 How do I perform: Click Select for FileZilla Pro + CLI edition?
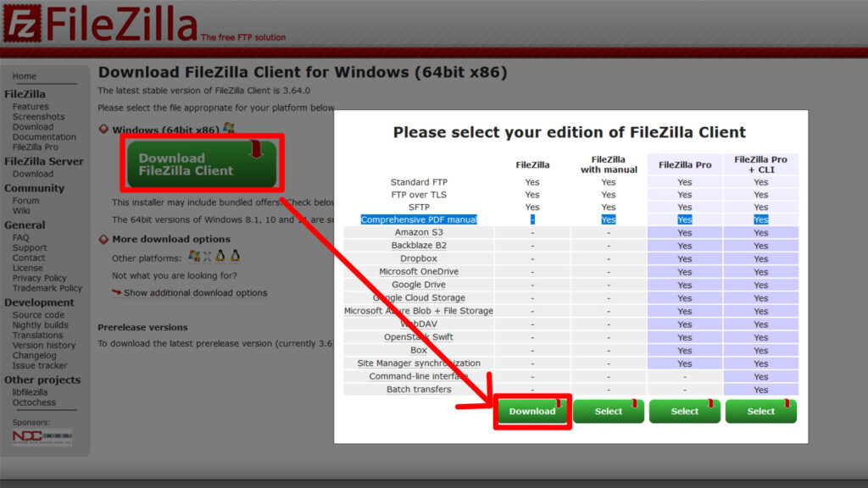tap(760, 411)
